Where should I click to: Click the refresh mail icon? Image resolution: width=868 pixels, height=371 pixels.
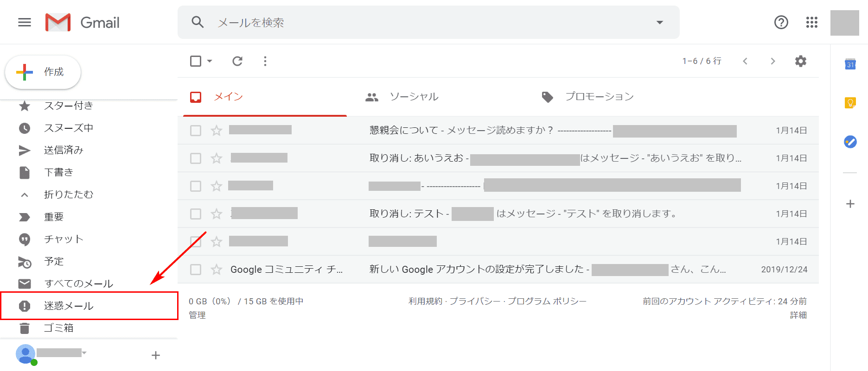pyautogui.click(x=237, y=61)
